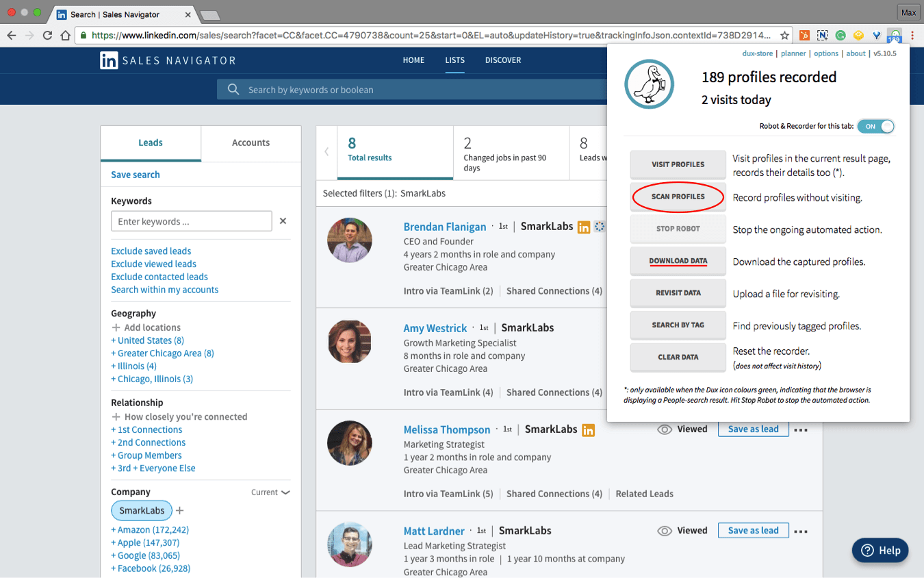Click the previous arrow beside Total results
The image size is (924, 578).
326,152
